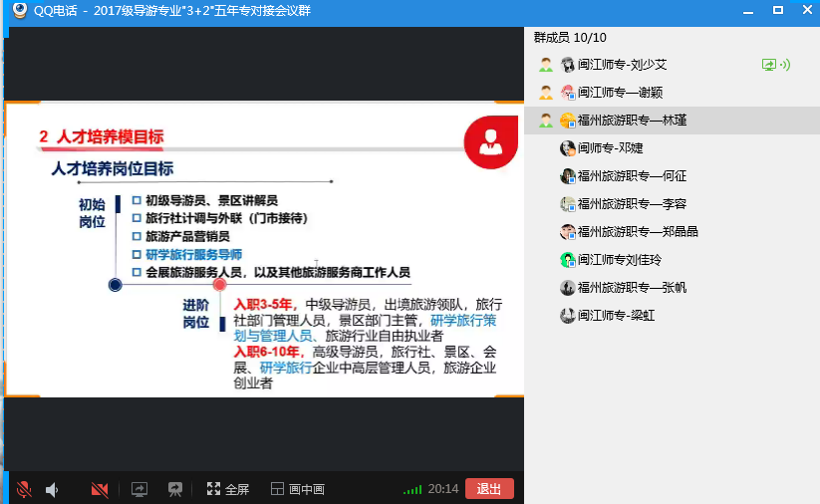
Task: Select member 福州旅游职专—何征
Action: click(x=672, y=176)
